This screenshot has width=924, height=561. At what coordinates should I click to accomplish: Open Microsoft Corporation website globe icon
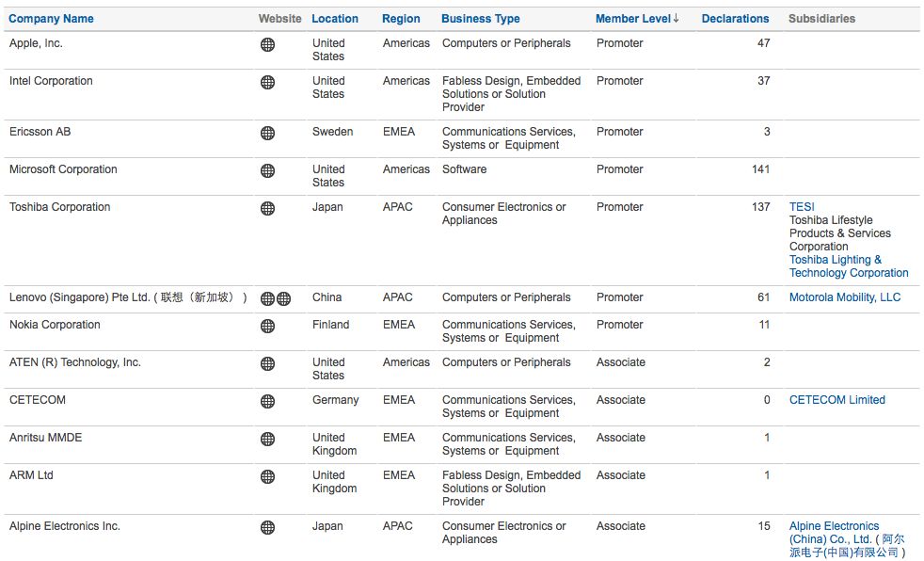click(x=267, y=170)
